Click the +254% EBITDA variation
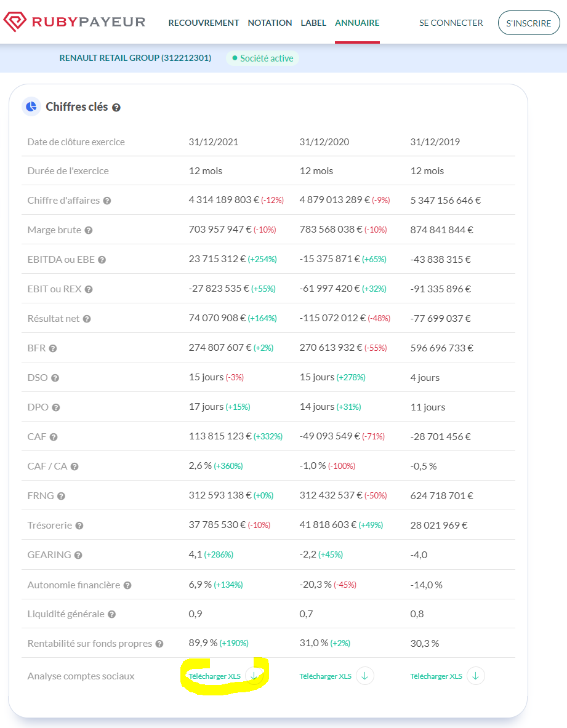 [x=262, y=260]
